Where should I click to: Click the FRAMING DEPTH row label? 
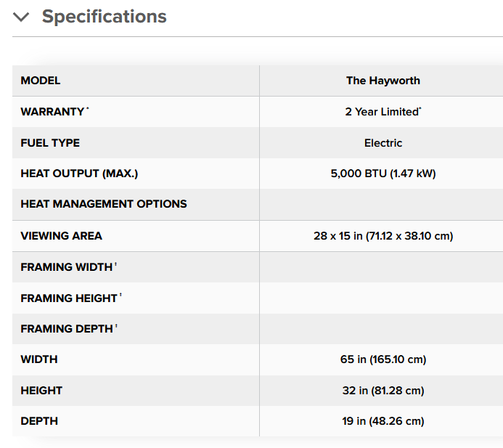pyautogui.click(x=67, y=329)
